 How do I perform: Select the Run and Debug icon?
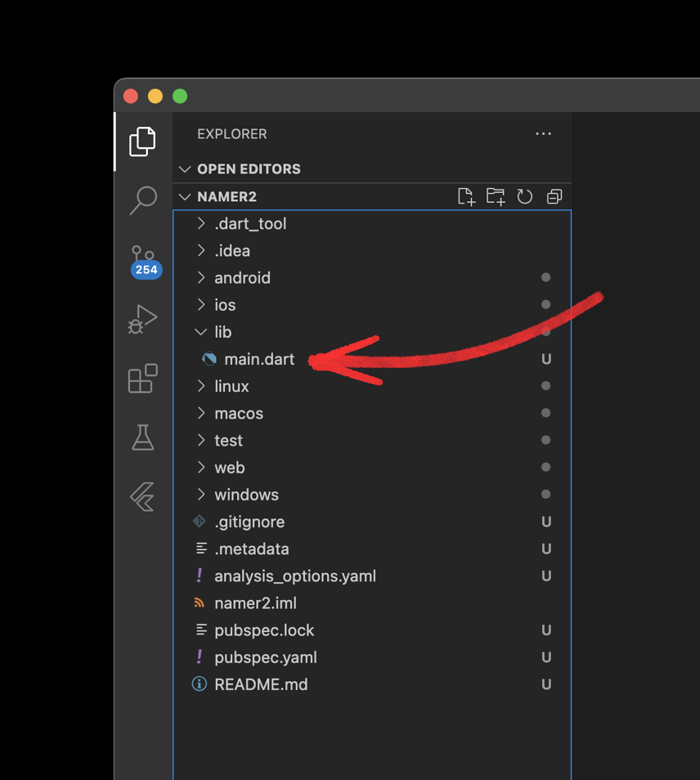142,319
